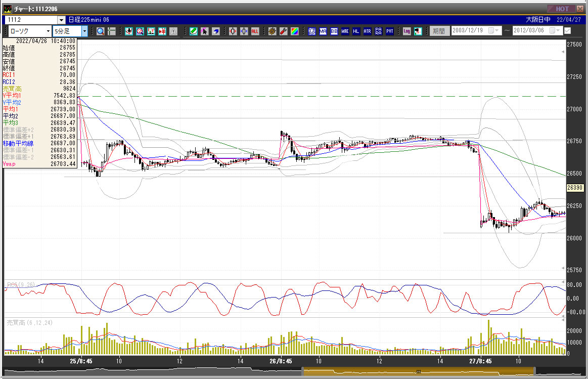Click the HOT button in title bar

point(561,9)
